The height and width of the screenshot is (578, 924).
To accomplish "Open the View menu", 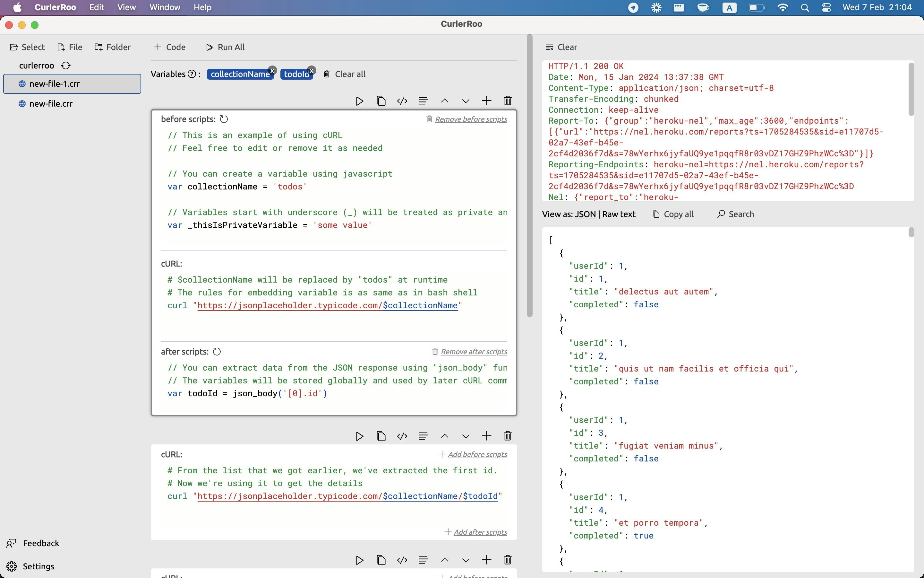I will (x=126, y=7).
